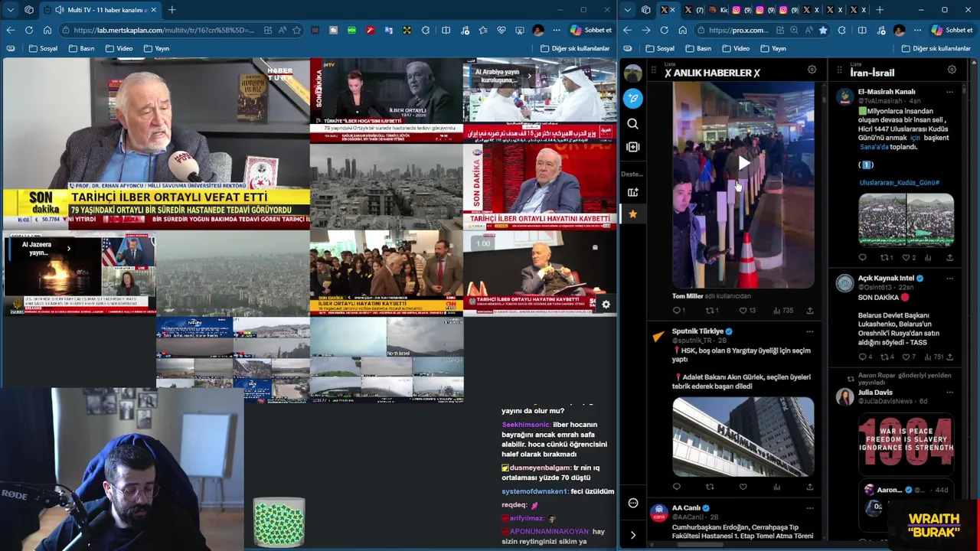
Task: Open the Uluslararası_Kudüs_Günü hashtag link
Action: 899,183
